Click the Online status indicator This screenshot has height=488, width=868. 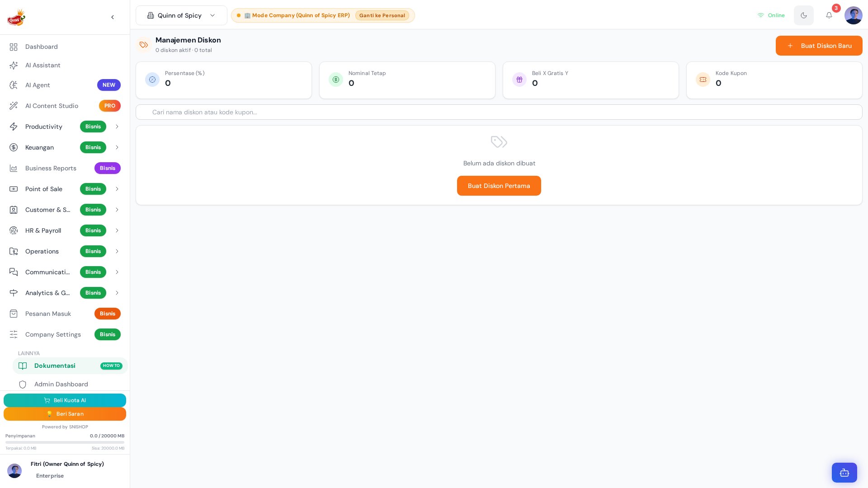click(771, 15)
